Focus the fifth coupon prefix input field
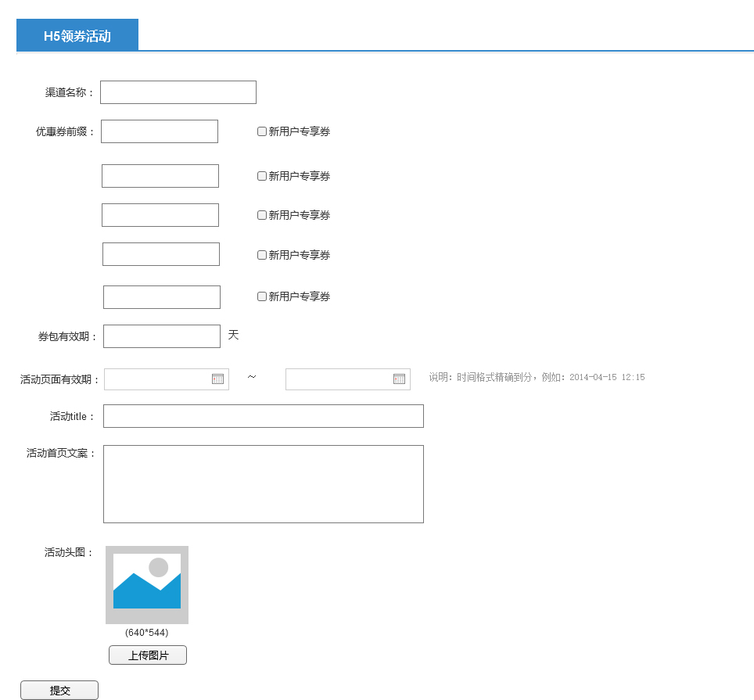The image size is (754, 700). [162, 297]
